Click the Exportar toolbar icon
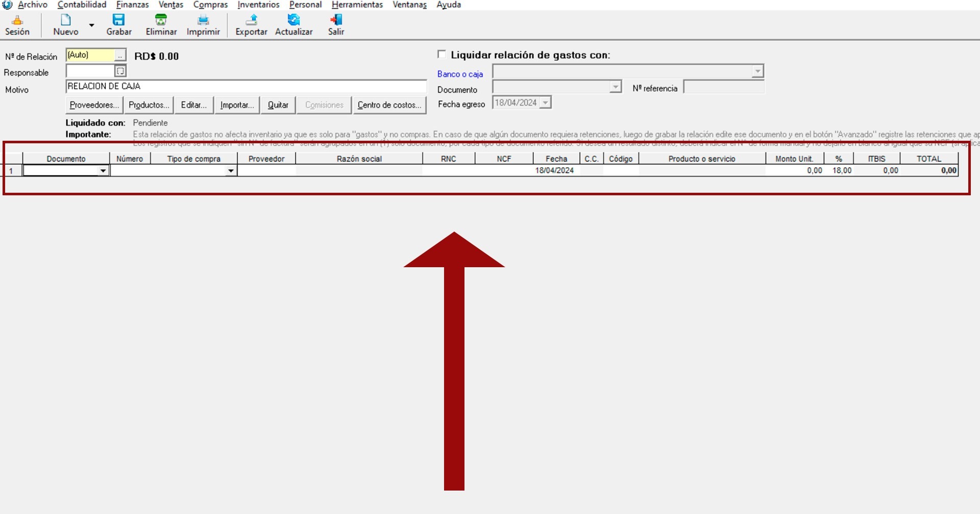This screenshot has width=980, height=514. click(251, 20)
